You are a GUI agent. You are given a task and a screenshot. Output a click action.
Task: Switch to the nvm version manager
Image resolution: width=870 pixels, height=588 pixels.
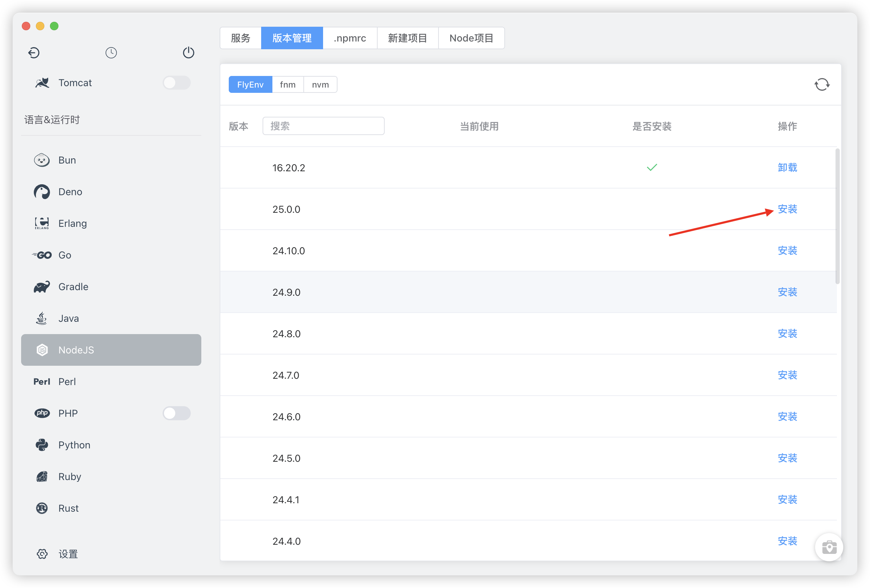tap(320, 84)
